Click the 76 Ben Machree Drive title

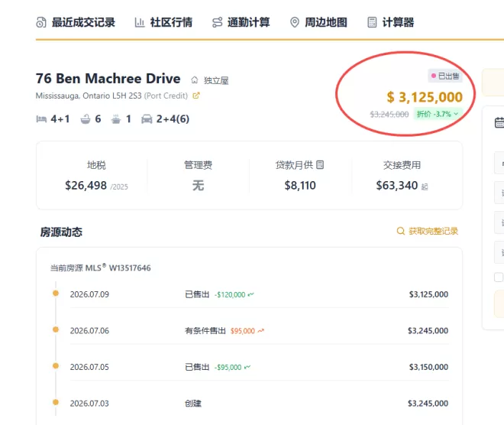[108, 79]
